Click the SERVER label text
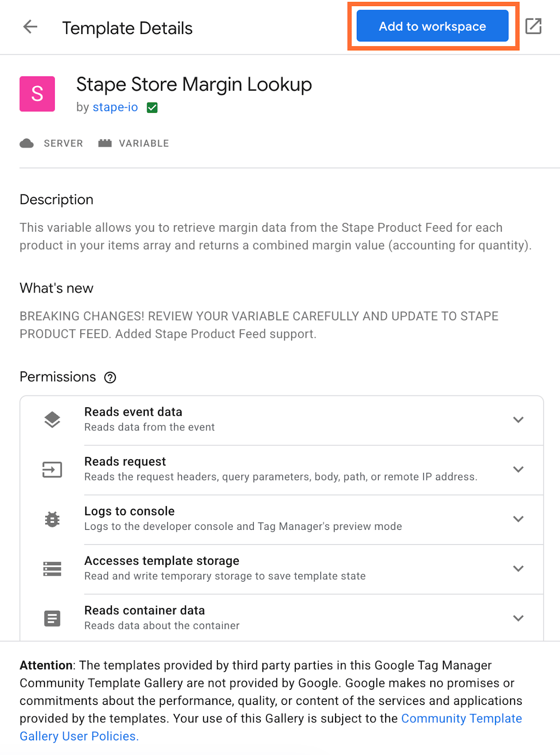Image resolution: width=560 pixels, height=755 pixels. (x=63, y=143)
